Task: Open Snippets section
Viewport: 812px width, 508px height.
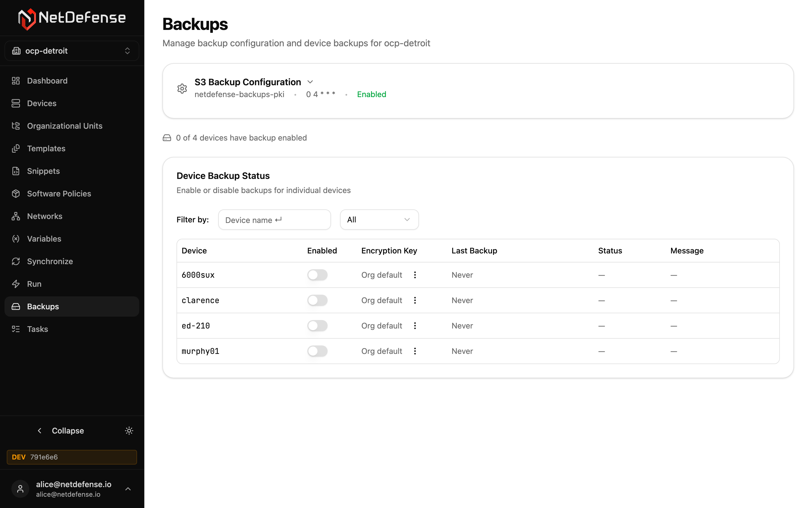Action: coord(72,171)
